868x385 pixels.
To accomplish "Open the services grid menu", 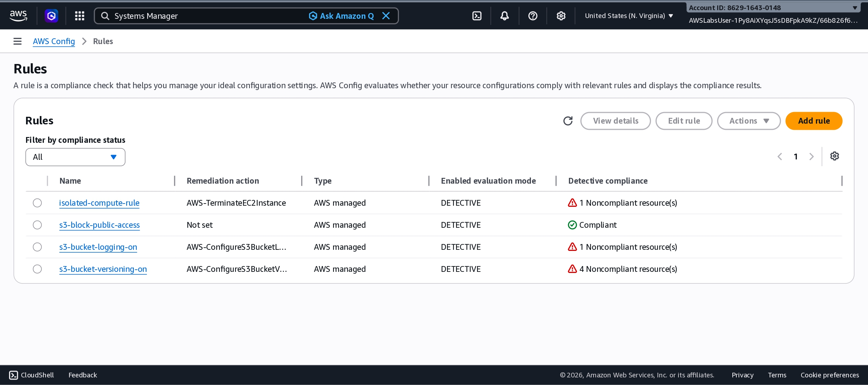I will tap(80, 16).
